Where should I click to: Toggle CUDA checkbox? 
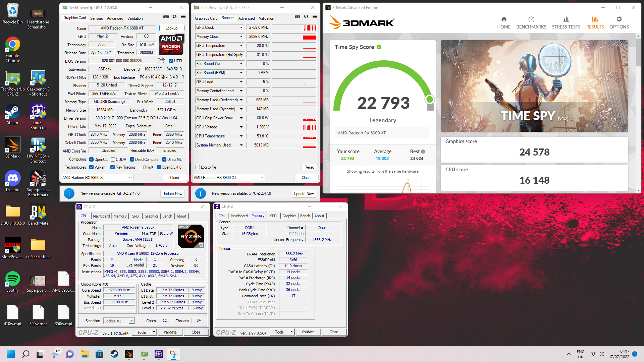click(x=113, y=160)
